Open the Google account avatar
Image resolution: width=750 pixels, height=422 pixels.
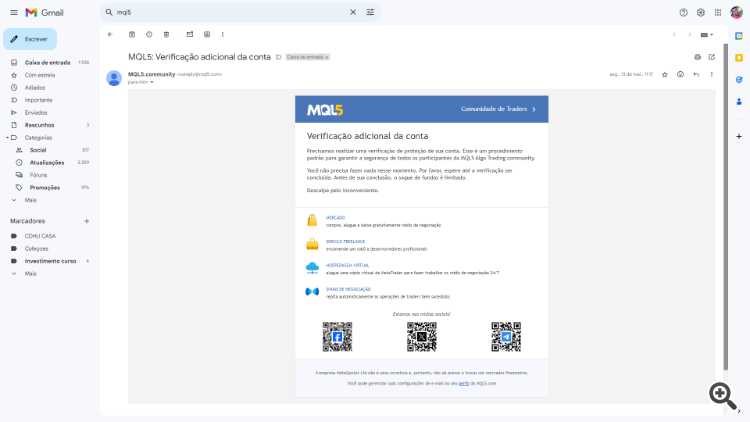[x=737, y=12]
